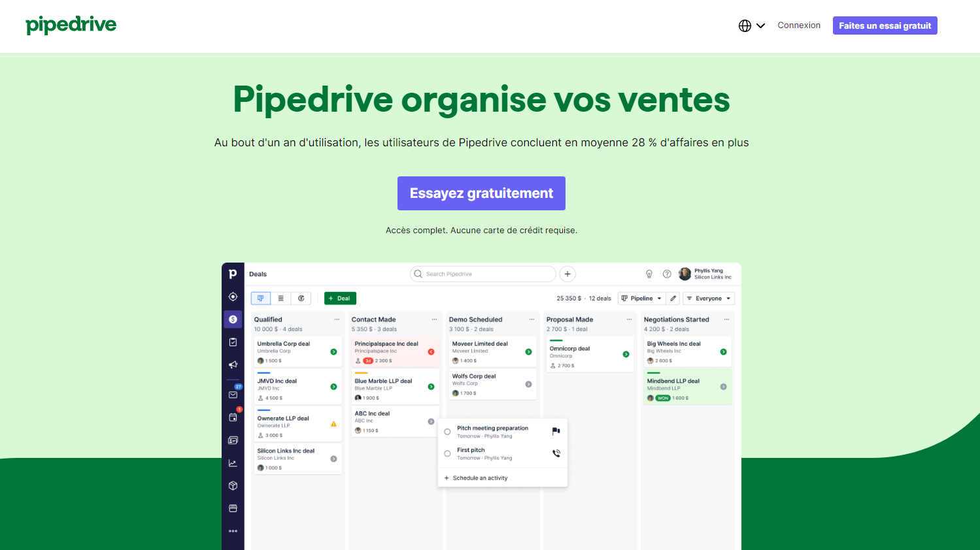
Task: Click the pencil edit pipeline icon
Action: pyautogui.click(x=673, y=299)
